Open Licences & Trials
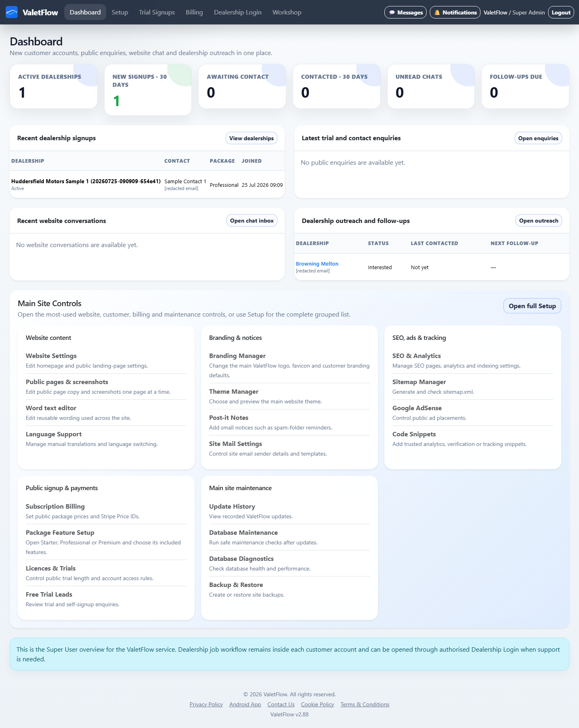Viewport: 579px width, 728px height. pyautogui.click(x=51, y=568)
